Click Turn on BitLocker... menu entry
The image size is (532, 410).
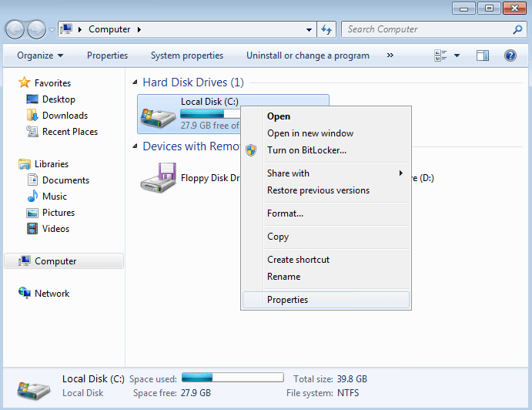click(x=306, y=150)
